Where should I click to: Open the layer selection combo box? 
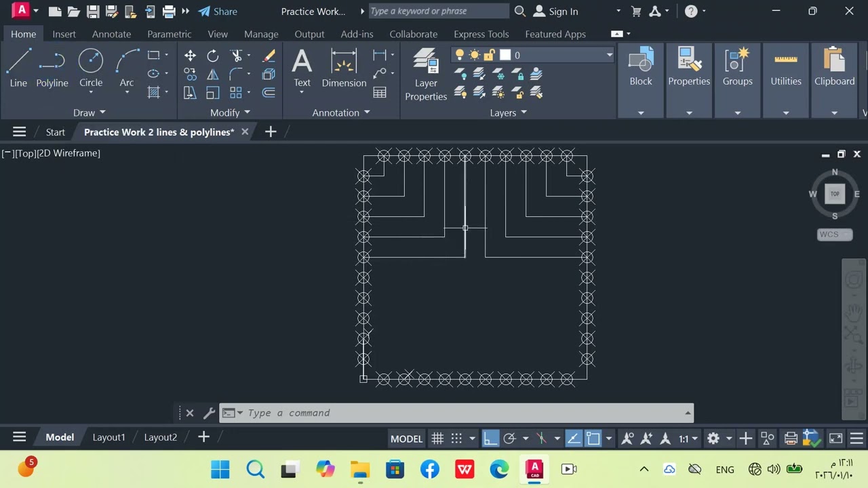click(x=533, y=55)
